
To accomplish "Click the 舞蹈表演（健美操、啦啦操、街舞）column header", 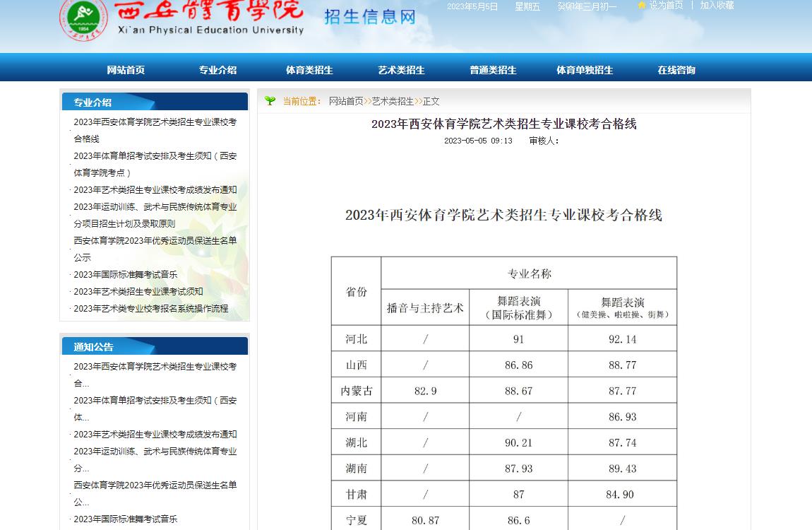I will (623, 307).
